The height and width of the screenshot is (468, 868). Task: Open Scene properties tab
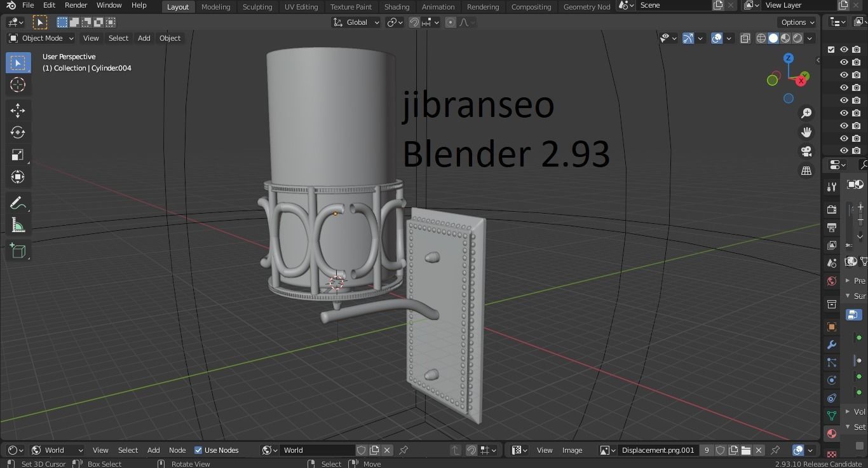click(x=832, y=263)
